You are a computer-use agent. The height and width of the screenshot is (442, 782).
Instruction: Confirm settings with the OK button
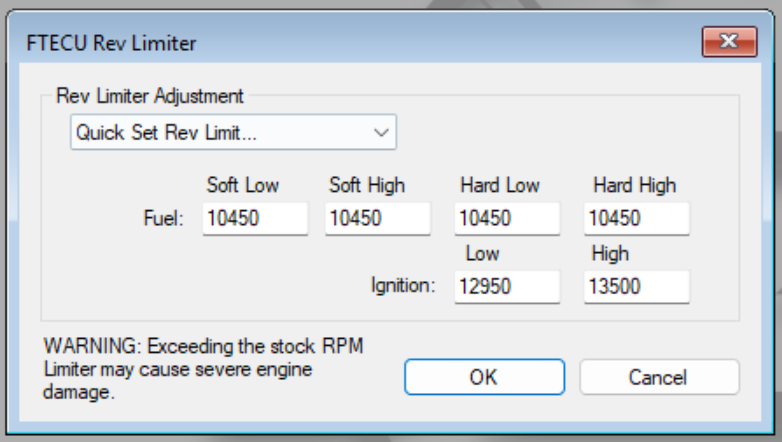pyautogui.click(x=484, y=377)
